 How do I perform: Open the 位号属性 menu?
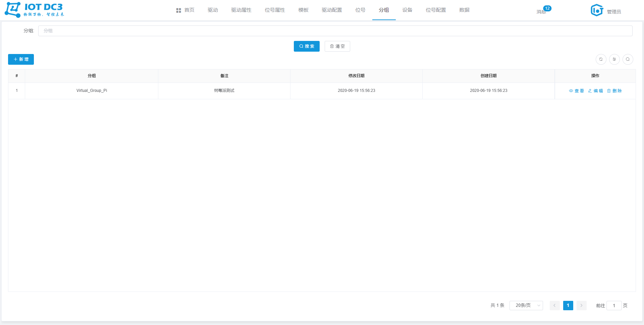275,10
